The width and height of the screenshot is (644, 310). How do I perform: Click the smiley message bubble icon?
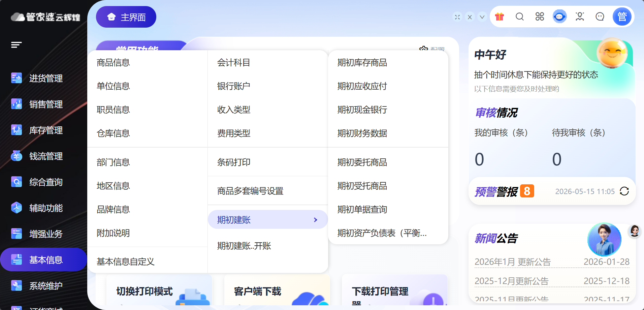point(600,17)
